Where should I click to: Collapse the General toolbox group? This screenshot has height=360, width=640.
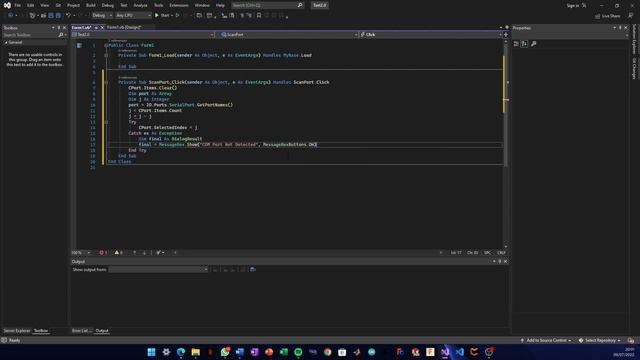pyautogui.click(x=6, y=42)
